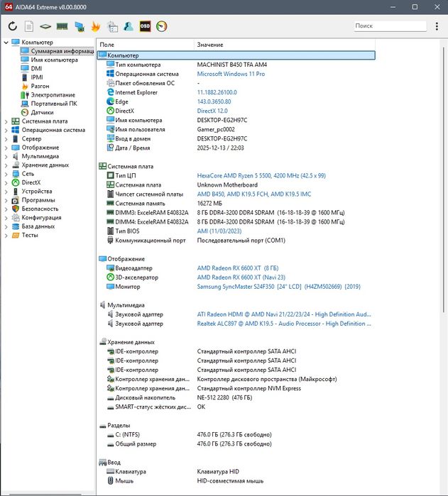Click the network computers toolbar icon
The image size is (448, 496).
click(x=80, y=26)
